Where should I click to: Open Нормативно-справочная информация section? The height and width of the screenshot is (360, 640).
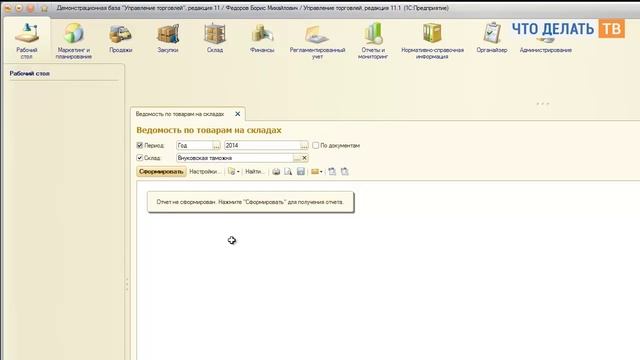tap(432, 41)
